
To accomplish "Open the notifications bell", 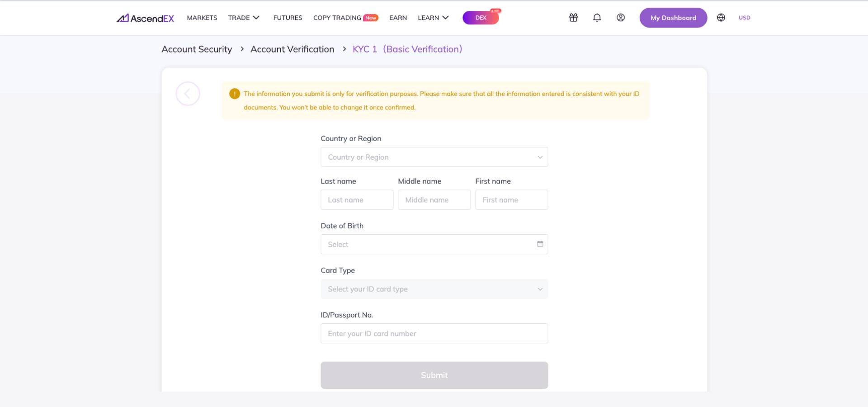I will [597, 18].
